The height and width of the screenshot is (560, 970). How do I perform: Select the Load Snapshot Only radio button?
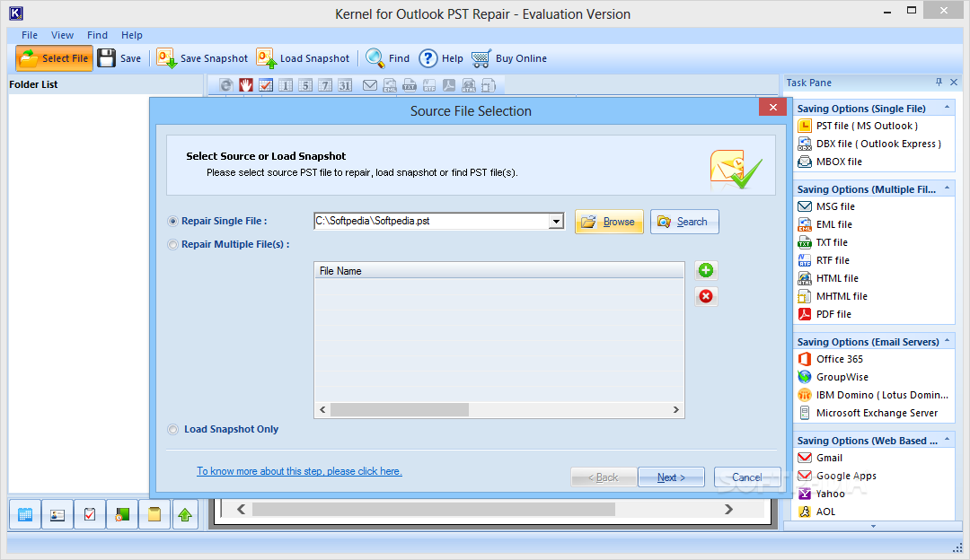[x=172, y=430]
